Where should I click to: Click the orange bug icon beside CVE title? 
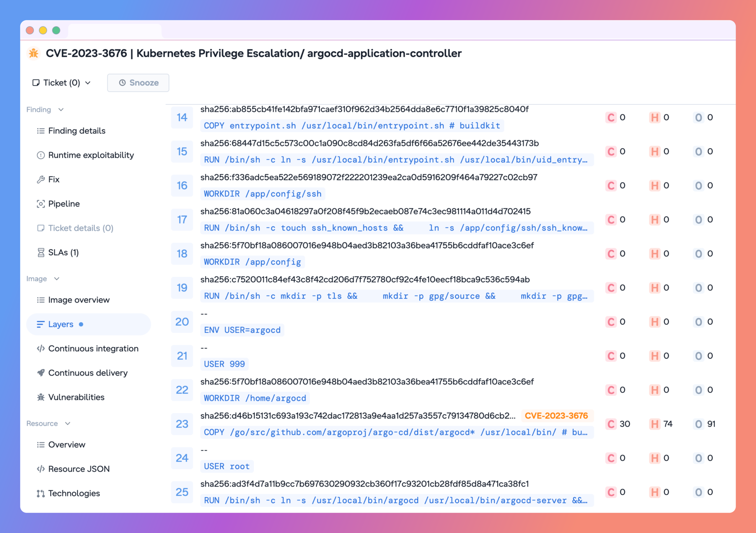click(34, 53)
